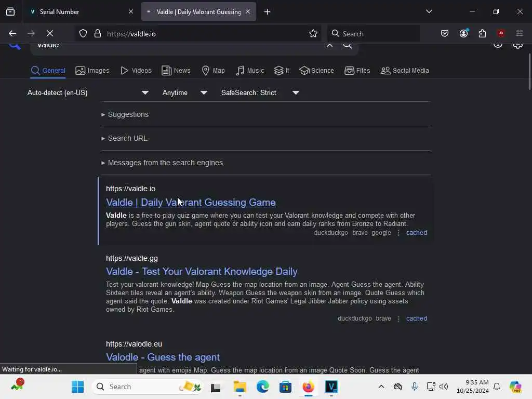
Task: Switch to the Science category
Action: [316, 71]
